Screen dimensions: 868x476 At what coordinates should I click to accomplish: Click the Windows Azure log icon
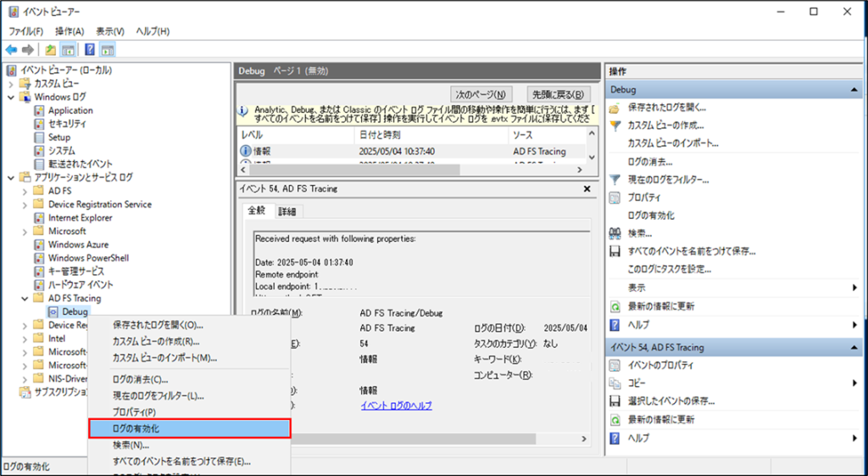pos(39,244)
